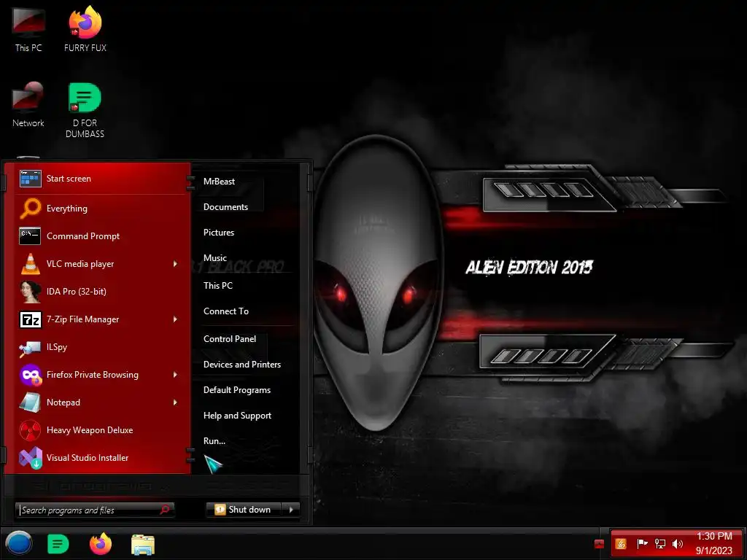Image resolution: width=747 pixels, height=560 pixels.
Task: Click the Start screen label
Action: click(69, 179)
